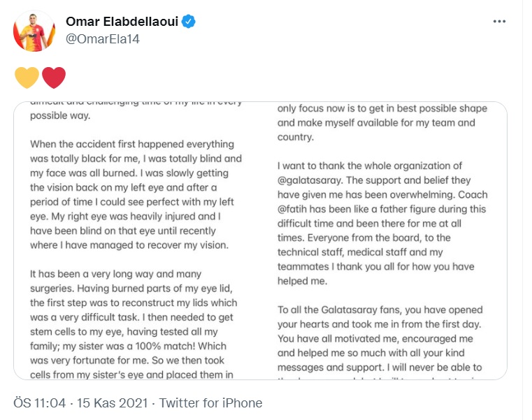Click the yellow heart emoji

27,78
